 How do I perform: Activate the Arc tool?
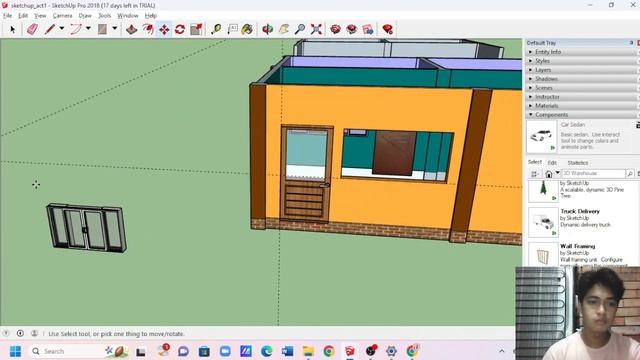[x=76, y=29]
